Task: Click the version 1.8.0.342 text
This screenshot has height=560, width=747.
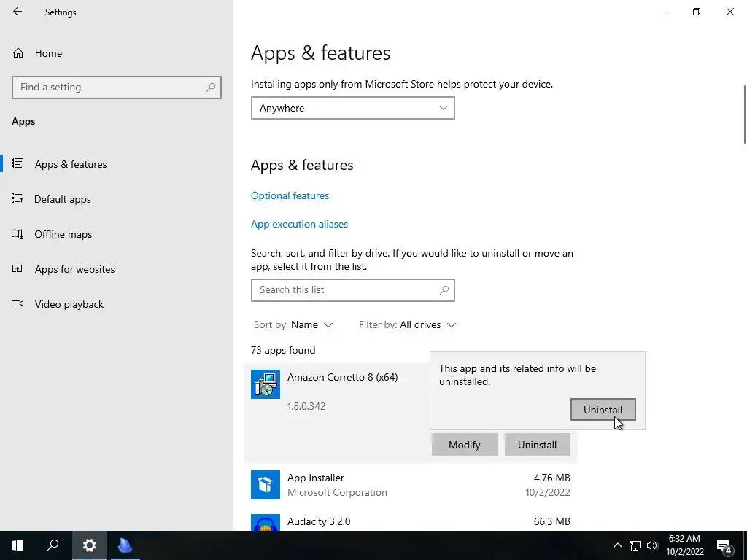Action: 306,406
